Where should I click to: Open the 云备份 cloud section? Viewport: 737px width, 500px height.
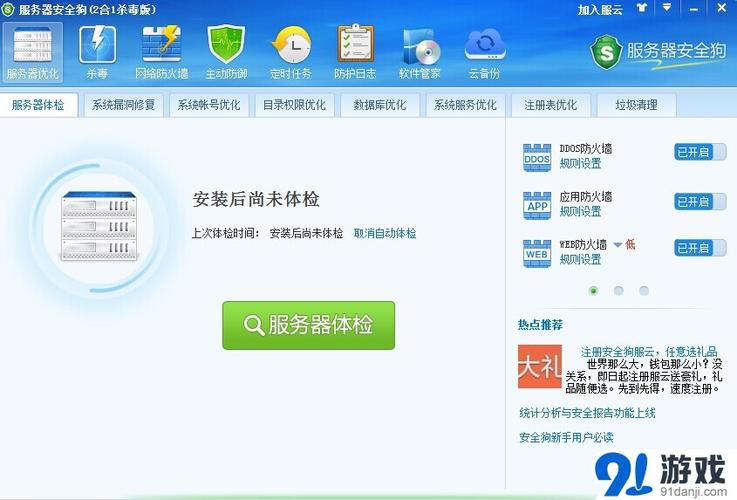click(x=485, y=53)
